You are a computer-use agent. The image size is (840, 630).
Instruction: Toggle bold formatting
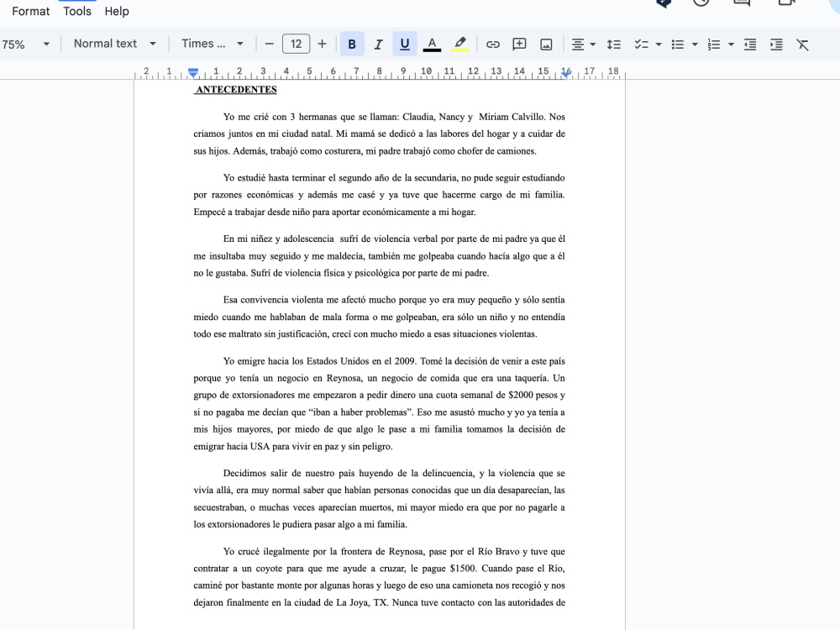[352, 44]
